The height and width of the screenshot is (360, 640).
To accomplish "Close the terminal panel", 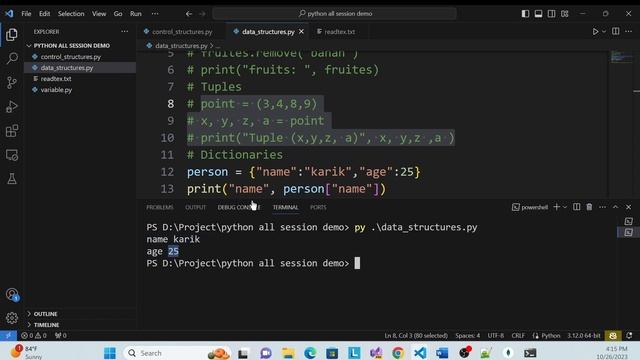I will (x=629, y=207).
